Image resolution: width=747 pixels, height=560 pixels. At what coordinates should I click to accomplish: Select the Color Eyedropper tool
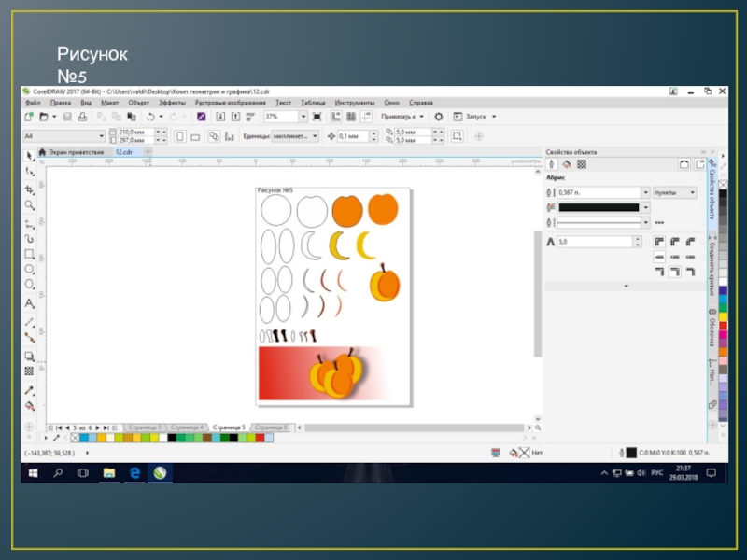30,390
